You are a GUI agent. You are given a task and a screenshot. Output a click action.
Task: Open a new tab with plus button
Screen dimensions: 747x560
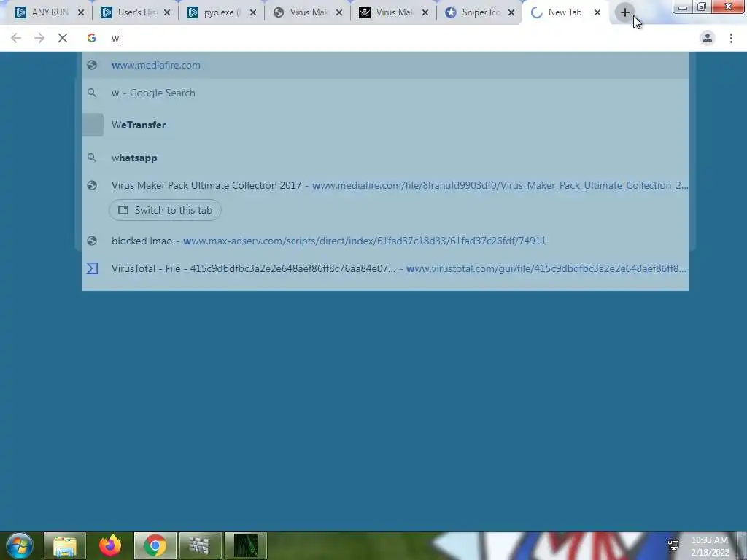click(x=624, y=12)
